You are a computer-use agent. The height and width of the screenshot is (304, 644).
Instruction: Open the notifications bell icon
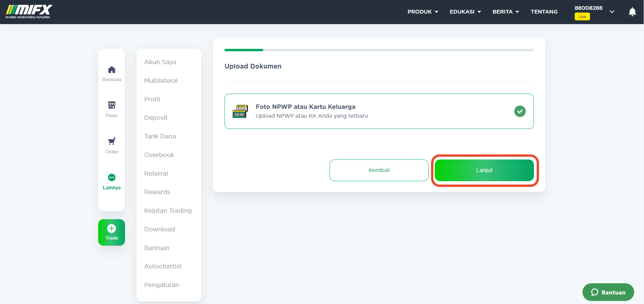(x=632, y=12)
